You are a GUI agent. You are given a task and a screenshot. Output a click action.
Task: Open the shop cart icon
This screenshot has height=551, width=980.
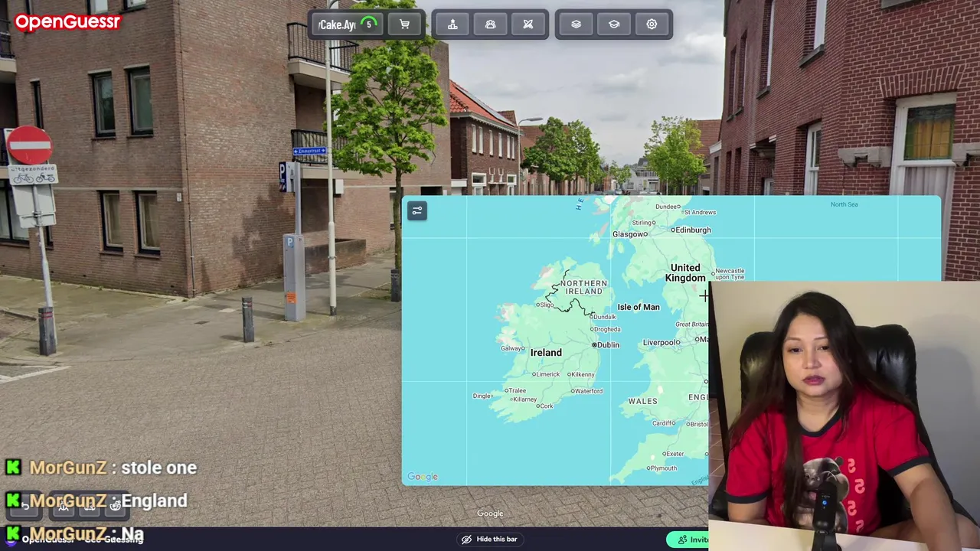tap(404, 24)
